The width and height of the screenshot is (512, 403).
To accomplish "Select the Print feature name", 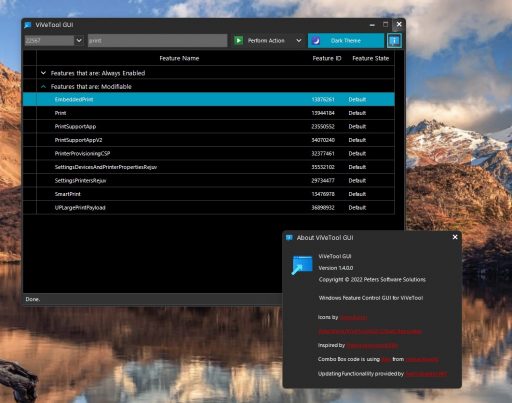I will 60,113.
